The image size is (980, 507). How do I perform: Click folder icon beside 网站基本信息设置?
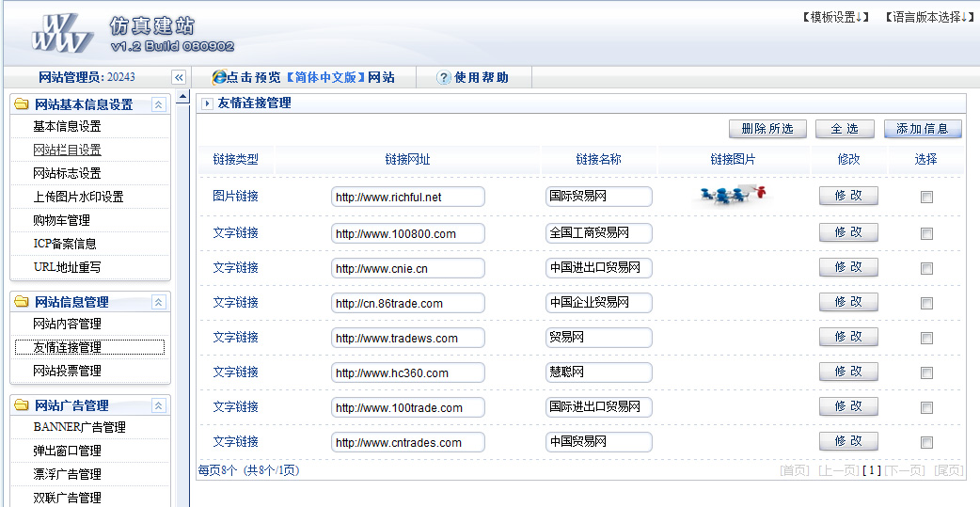[x=21, y=104]
